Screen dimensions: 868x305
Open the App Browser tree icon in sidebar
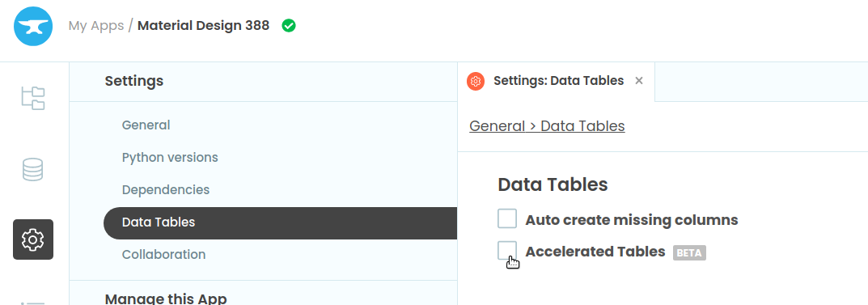point(33,98)
